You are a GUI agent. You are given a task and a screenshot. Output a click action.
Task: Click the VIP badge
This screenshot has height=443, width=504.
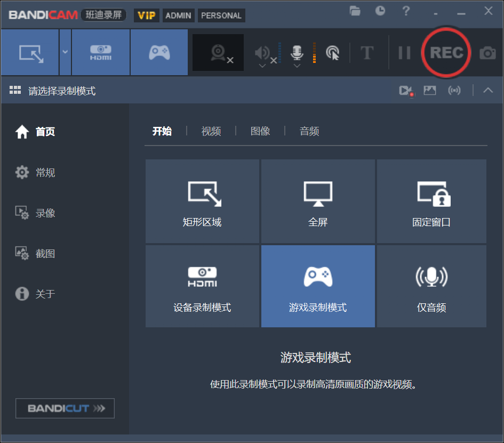pos(147,15)
